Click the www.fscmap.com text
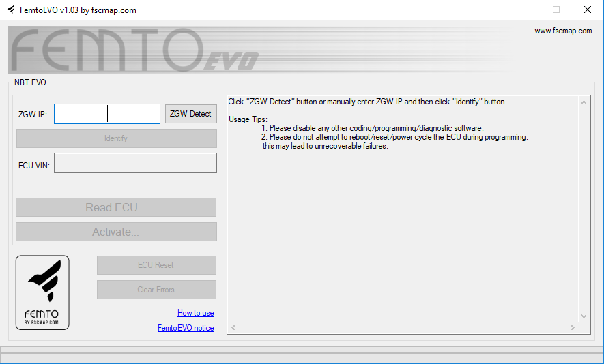The image size is (604, 364). (563, 31)
